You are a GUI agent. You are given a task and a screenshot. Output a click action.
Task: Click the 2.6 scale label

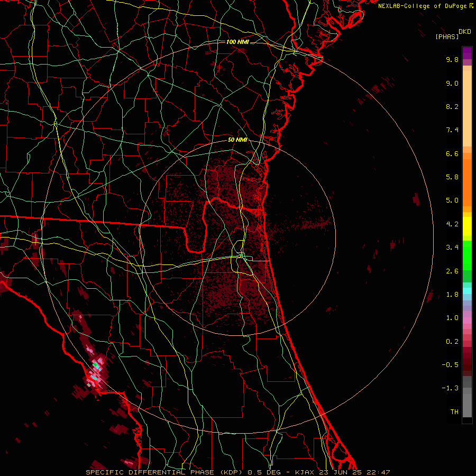tap(452, 271)
